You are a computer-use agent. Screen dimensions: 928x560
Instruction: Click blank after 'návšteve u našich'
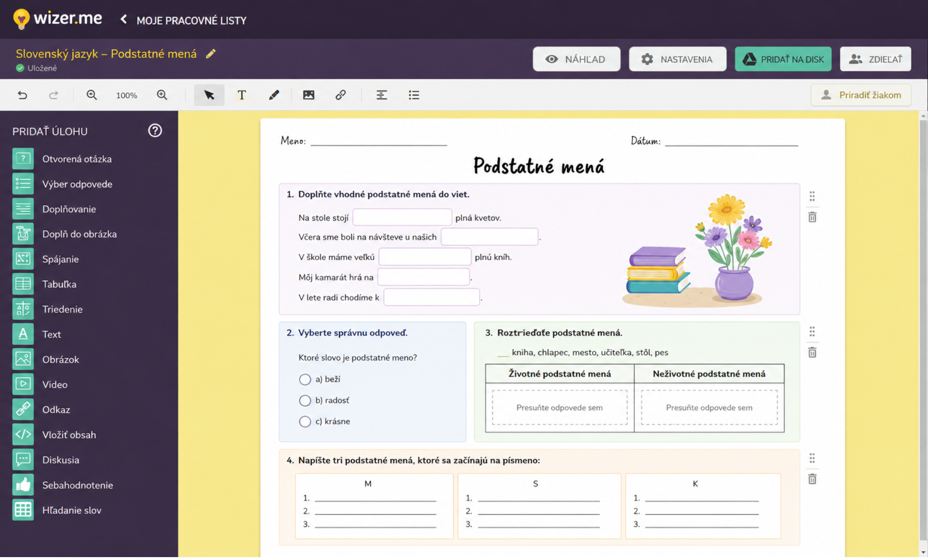pos(490,237)
